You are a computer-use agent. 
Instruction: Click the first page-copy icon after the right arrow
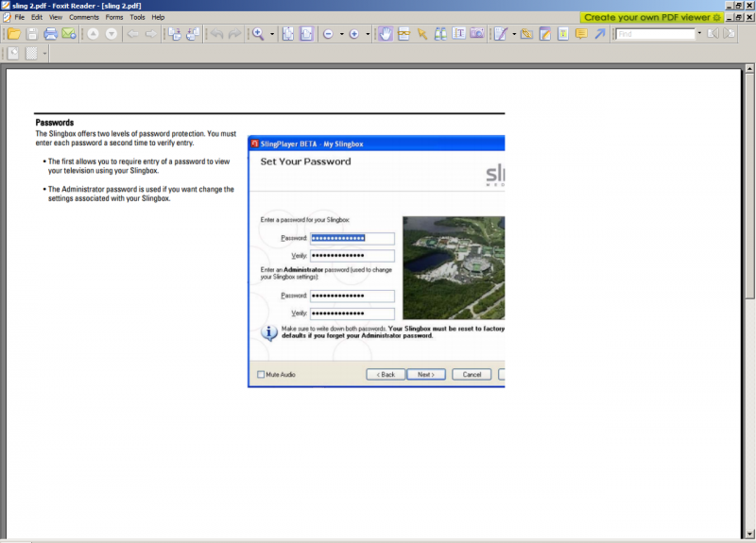click(175, 34)
